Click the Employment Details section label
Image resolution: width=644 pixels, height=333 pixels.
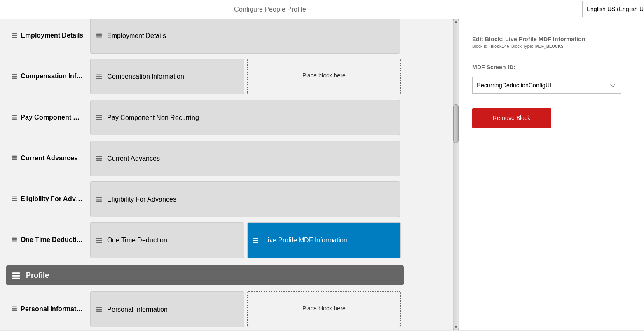click(52, 35)
